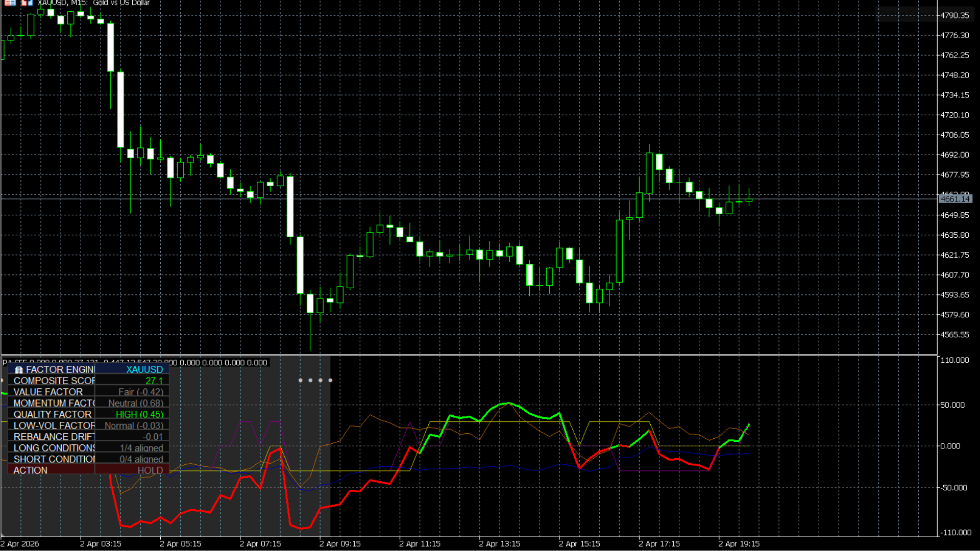Click the Value Factor Fair (-0.42) value
This screenshot has height=551, width=980.
click(x=140, y=392)
